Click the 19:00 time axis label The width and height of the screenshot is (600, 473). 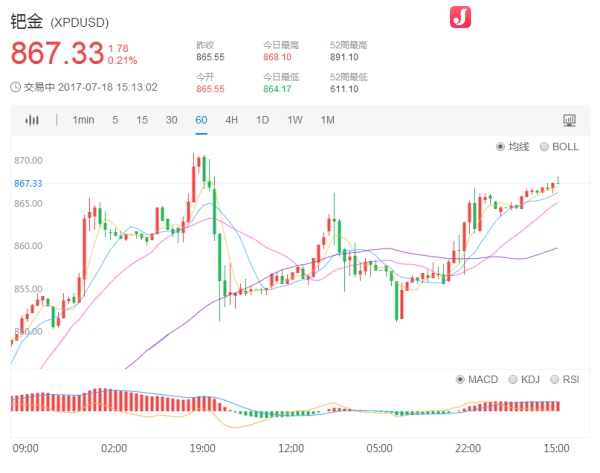point(202,448)
